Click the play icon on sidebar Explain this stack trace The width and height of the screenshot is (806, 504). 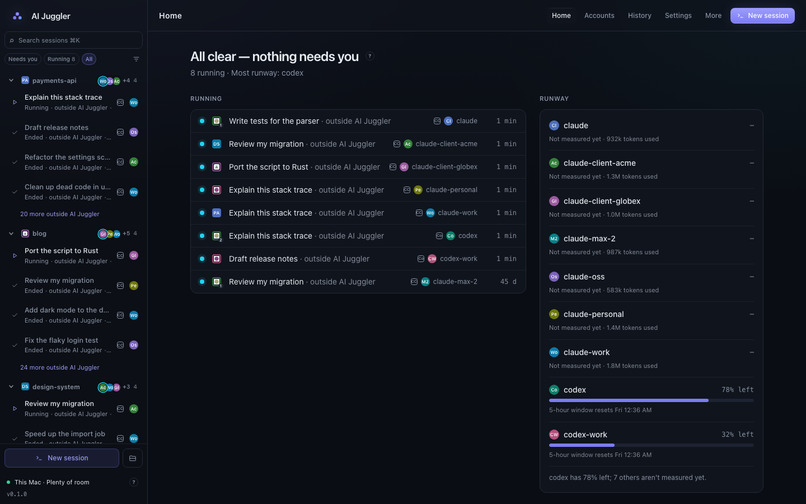pos(14,102)
